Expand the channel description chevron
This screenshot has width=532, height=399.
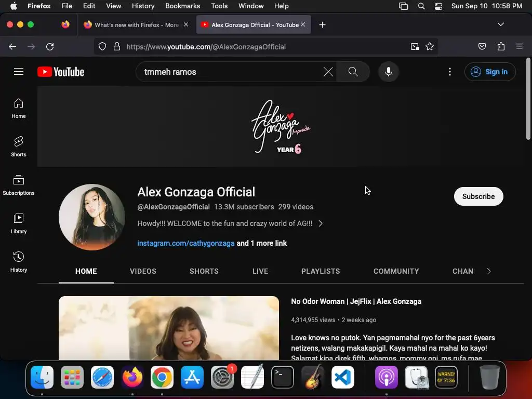[x=320, y=223]
